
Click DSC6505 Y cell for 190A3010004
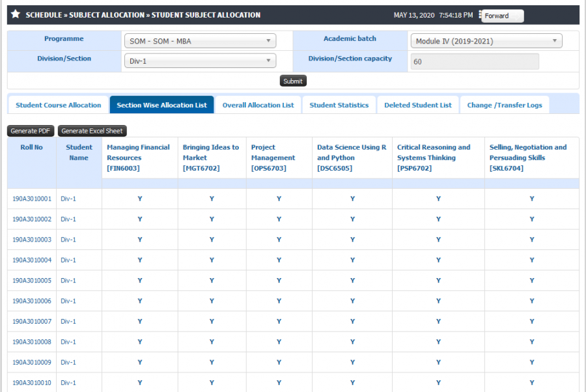pos(352,260)
